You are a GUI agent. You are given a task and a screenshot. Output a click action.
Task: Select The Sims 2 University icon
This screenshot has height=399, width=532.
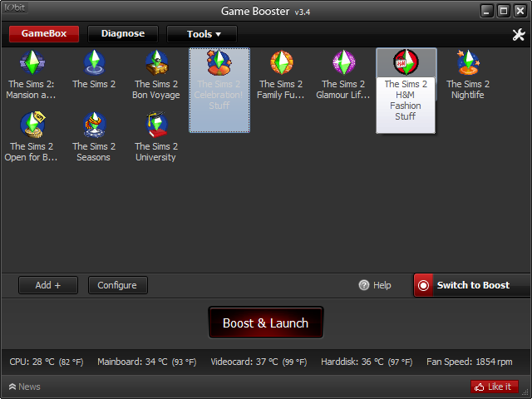tap(155, 126)
